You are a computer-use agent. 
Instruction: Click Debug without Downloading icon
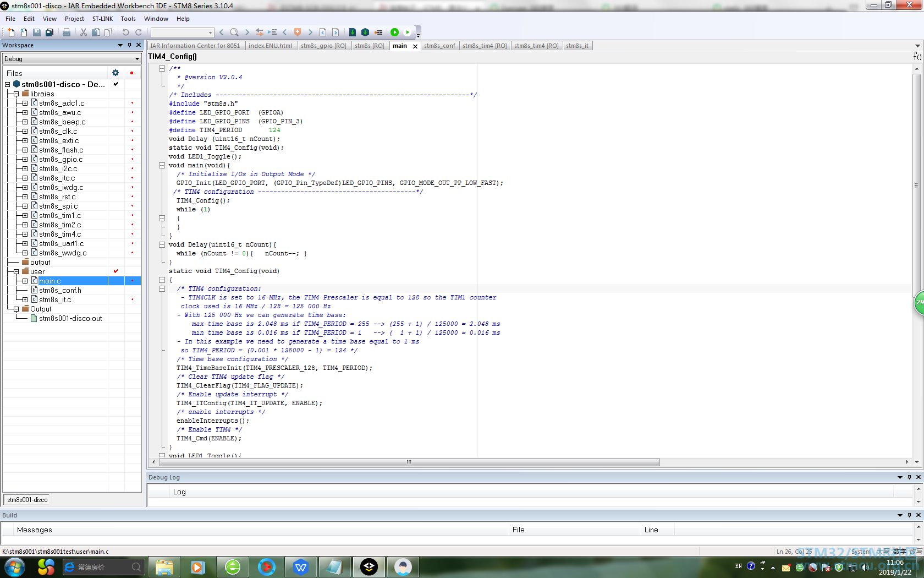[x=408, y=32]
